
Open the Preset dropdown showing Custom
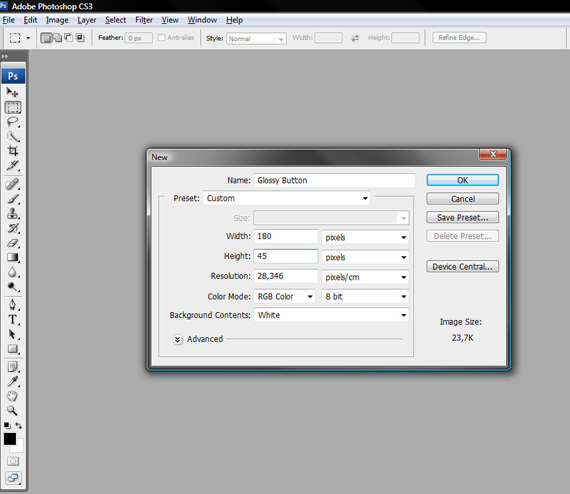tap(286, 198)
